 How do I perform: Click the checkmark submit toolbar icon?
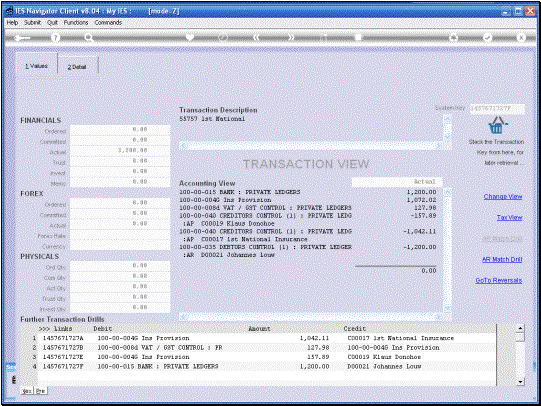pyautogui.click(x=487, y=37)
